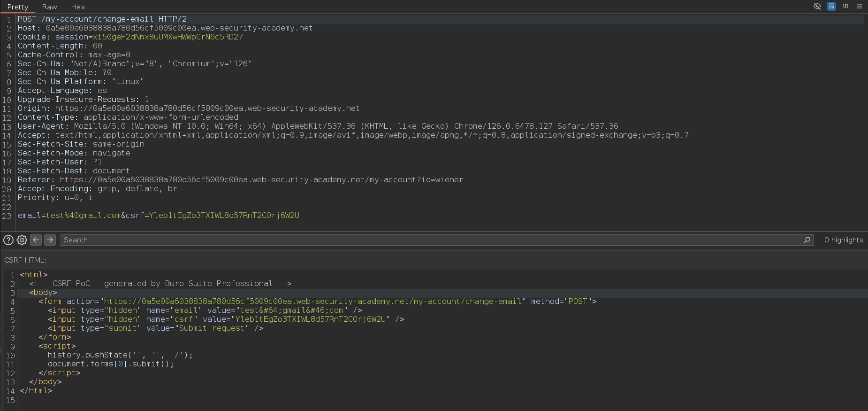The height and width of the screenshot is (411, 868).
Task: Click the Sec-Ch-Ua header line
Action: click(x=135, y=64)
